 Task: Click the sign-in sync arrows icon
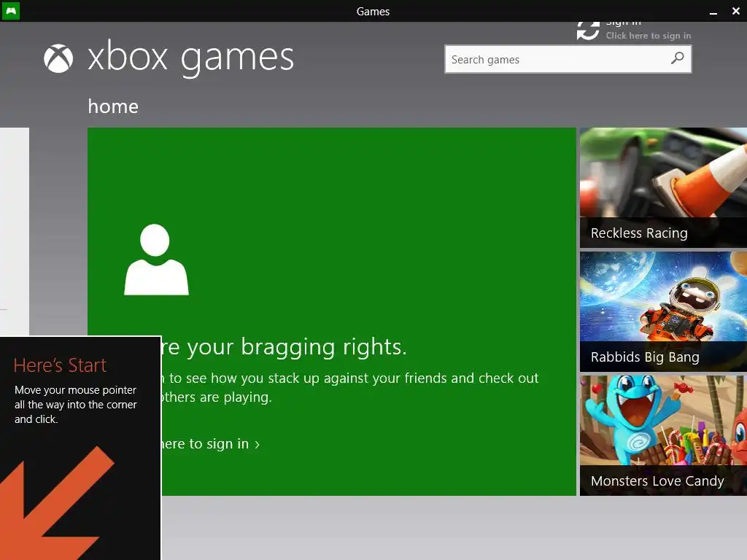tap(588, 31)
